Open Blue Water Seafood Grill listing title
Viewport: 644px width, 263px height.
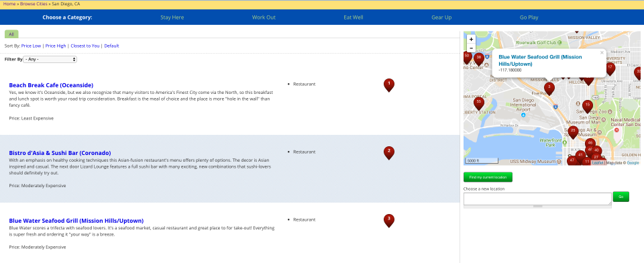pyautogui.click(x=76, y=221)
